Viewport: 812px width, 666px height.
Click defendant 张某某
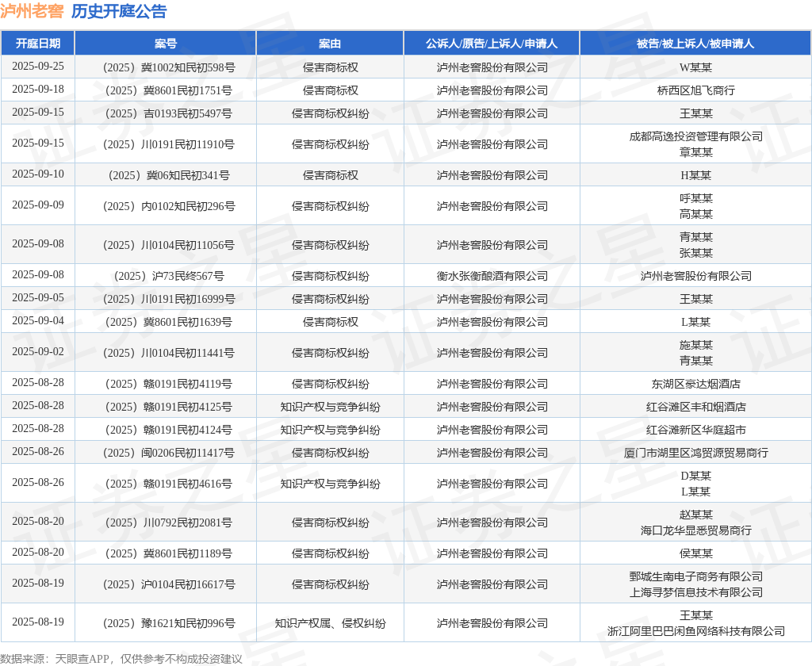[x=695, y=253]
